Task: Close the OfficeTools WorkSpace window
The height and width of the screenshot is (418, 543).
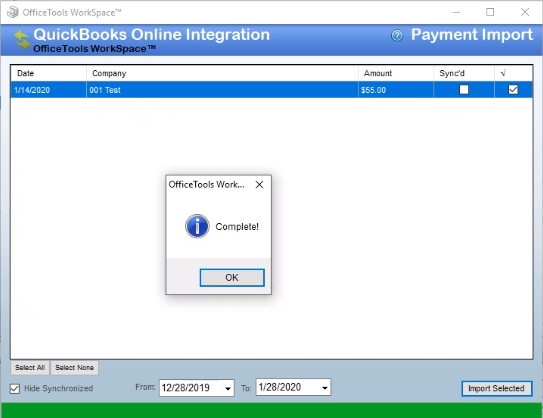Action: (x=525, y=12)
